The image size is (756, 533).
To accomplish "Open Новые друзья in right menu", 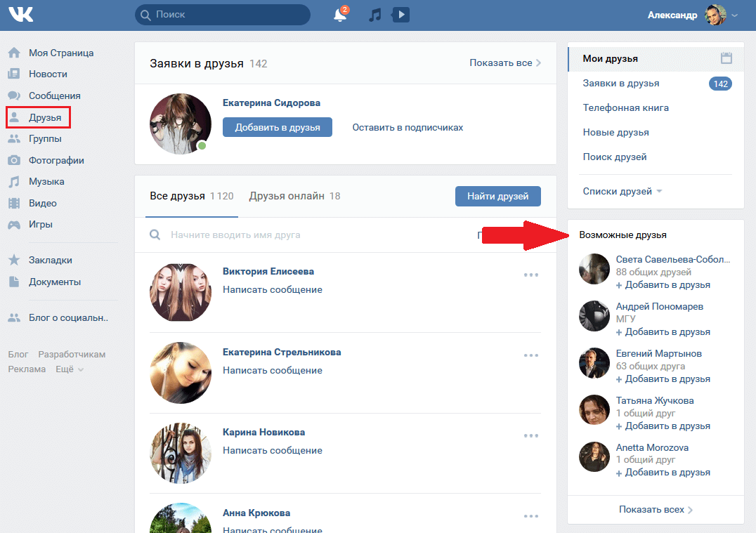I will pos(615,133).
